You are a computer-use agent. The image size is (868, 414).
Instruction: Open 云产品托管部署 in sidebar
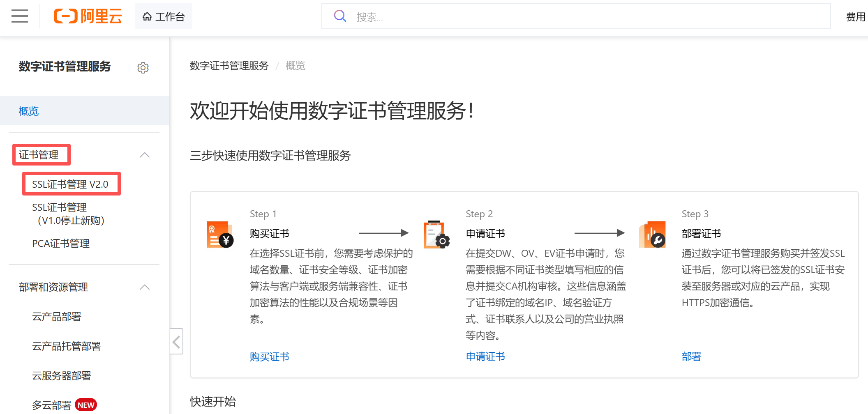[x=67, y=346]
